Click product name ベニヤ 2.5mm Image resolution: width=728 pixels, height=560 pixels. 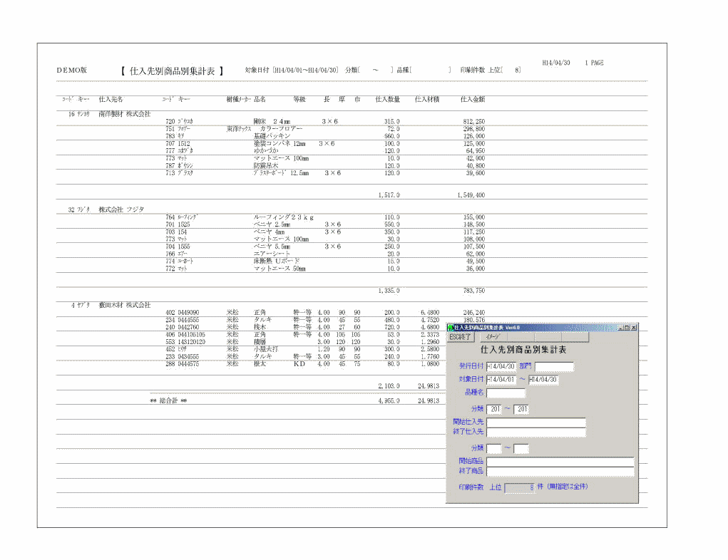[x=272, y=224]
